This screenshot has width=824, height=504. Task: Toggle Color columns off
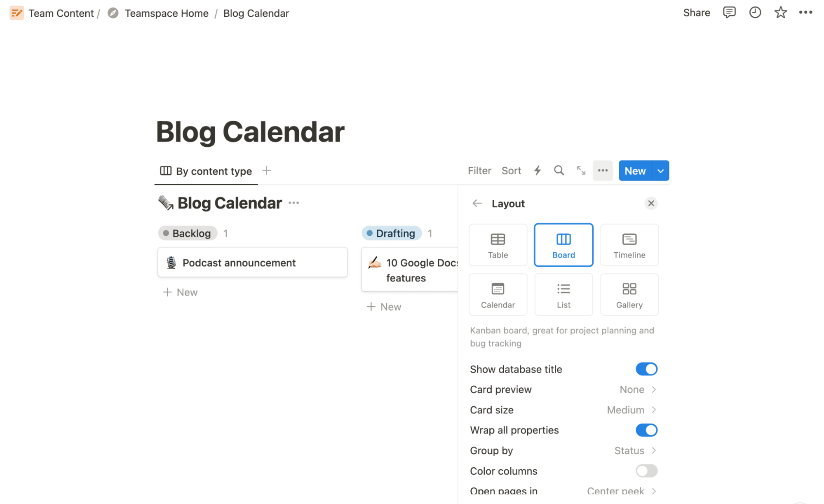[646, 471]
